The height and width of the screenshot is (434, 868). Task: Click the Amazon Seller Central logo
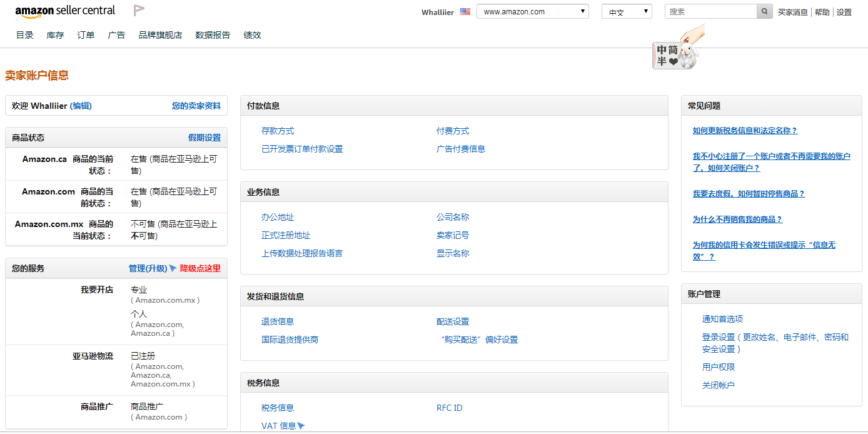pyautogui.click(x=65, y=11)
